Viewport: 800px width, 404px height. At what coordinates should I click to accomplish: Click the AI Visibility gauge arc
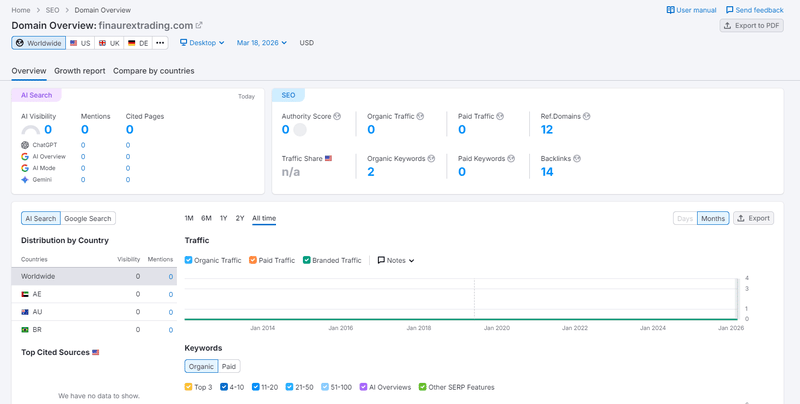[31, 130]
